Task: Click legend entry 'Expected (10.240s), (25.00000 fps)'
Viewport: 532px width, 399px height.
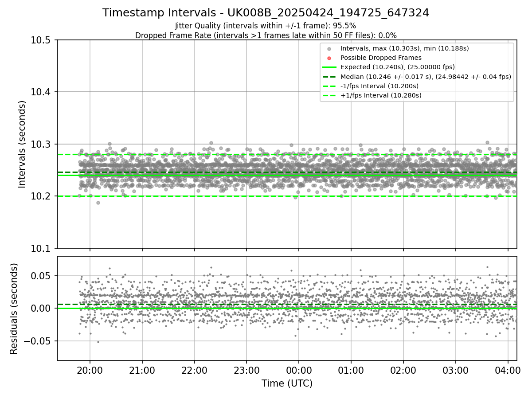Action: 398,67
